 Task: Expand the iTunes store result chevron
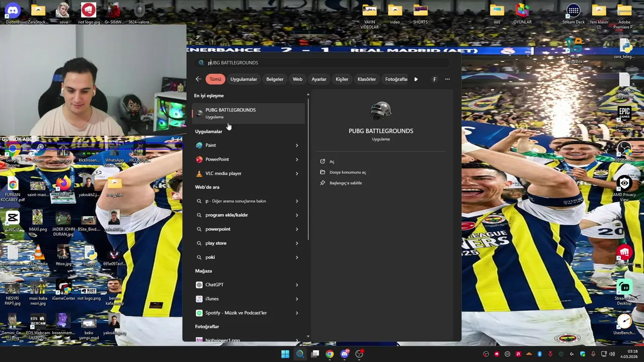[x=297, y=299]
